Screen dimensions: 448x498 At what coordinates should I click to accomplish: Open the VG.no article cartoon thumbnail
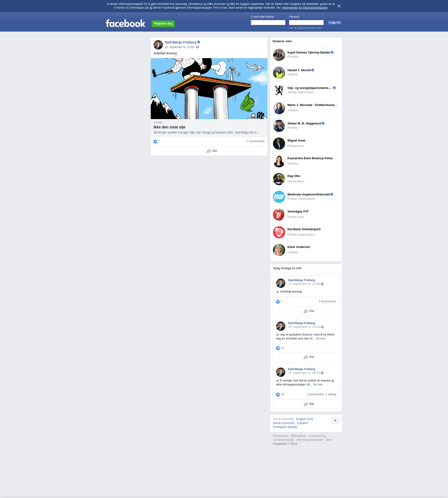209,88
